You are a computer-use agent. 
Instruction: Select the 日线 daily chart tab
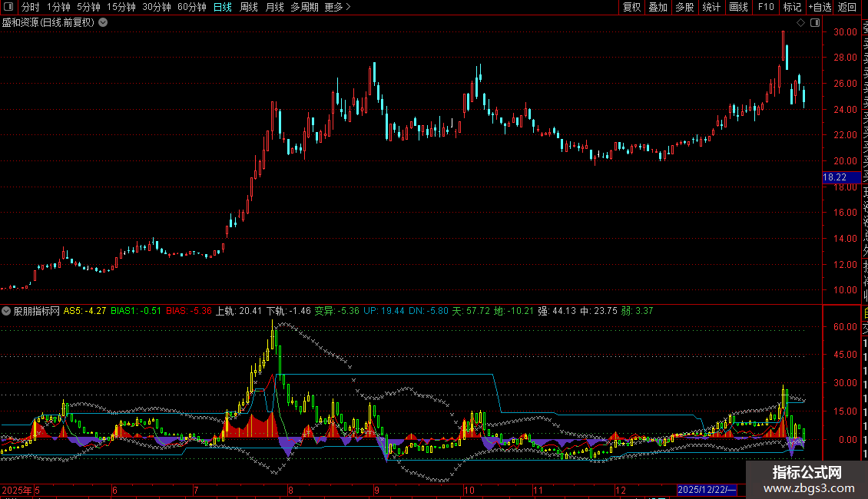pos(223,7)
